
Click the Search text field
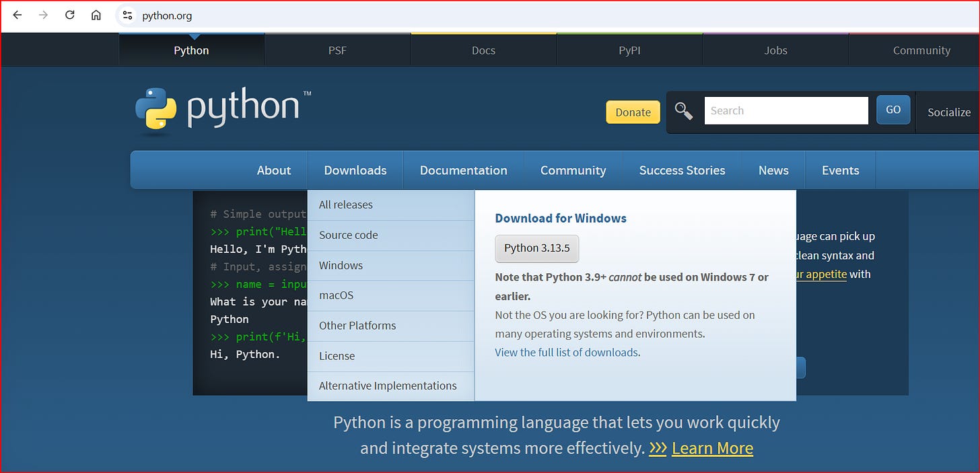[786, 110]
